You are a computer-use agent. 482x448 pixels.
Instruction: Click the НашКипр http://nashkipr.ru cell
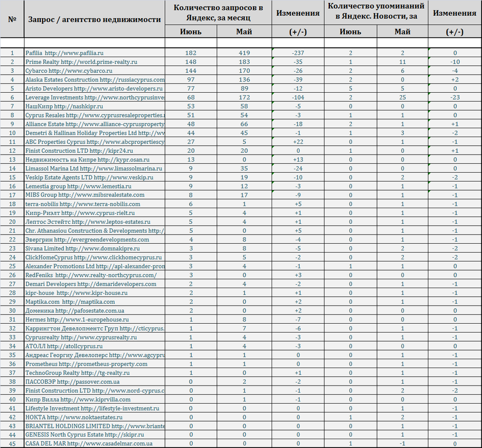94,107
